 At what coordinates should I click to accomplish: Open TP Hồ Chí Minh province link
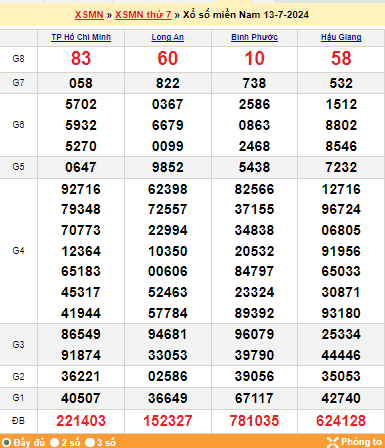pos(81,37)
